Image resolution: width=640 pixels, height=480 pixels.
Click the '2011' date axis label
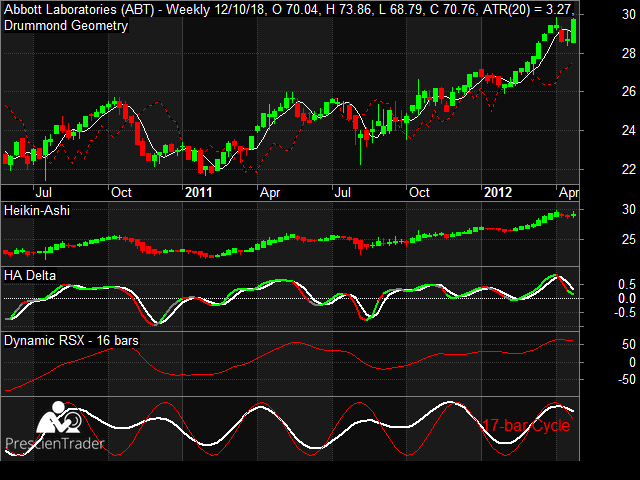point(199,192)
